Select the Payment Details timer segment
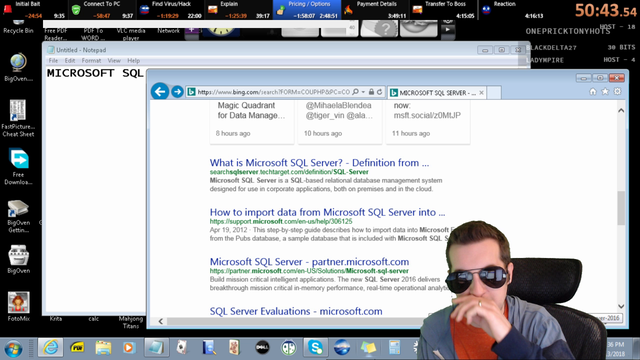The image size is (640, 360). point(375,10)
